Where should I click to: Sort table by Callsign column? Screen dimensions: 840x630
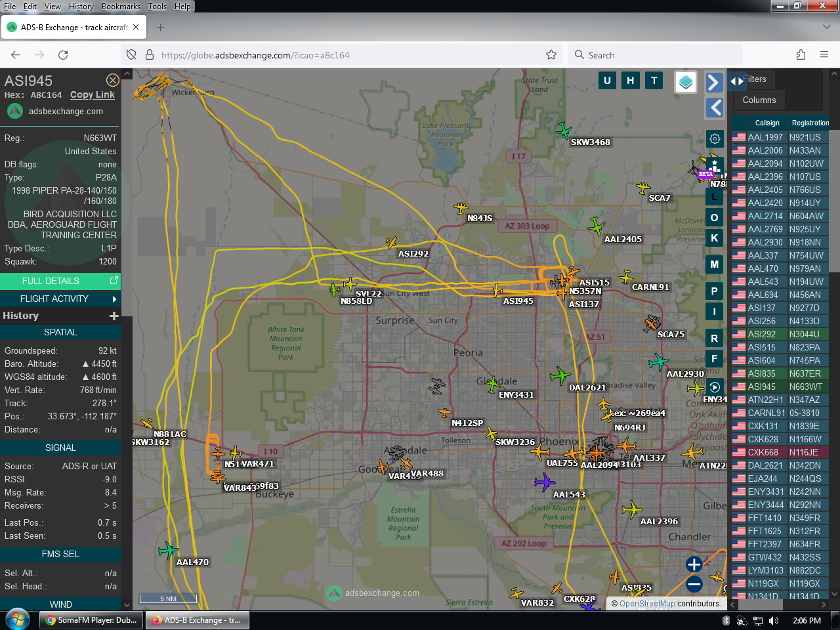[767, 123]
